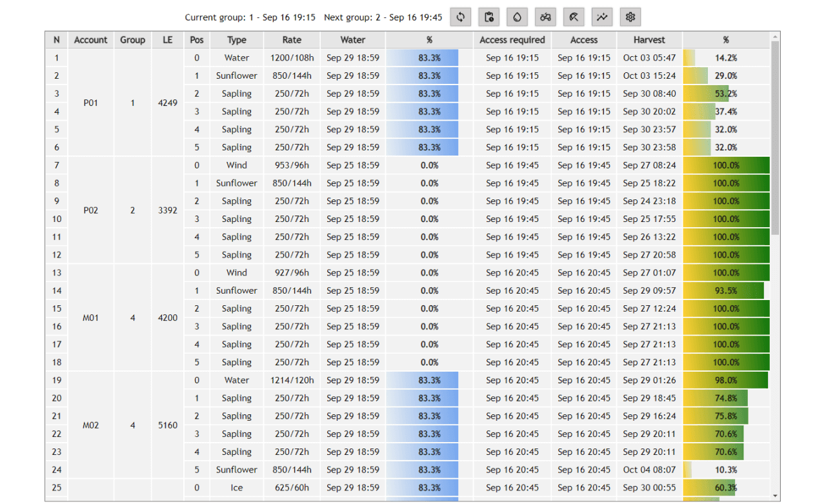
Task: Click the tractor harvest icon
Action: tap(545, 17)
